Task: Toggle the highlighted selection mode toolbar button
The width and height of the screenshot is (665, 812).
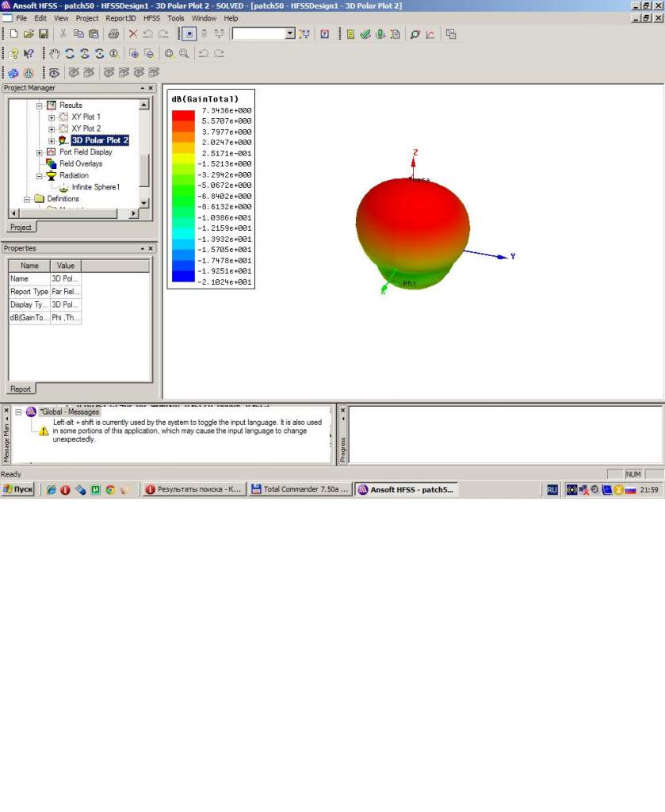Action: [x=189, y=34]
